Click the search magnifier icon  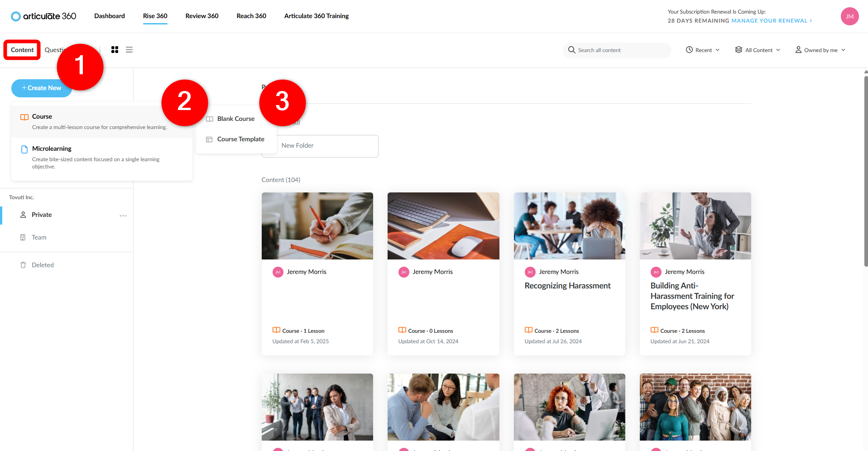click(571, 50)
